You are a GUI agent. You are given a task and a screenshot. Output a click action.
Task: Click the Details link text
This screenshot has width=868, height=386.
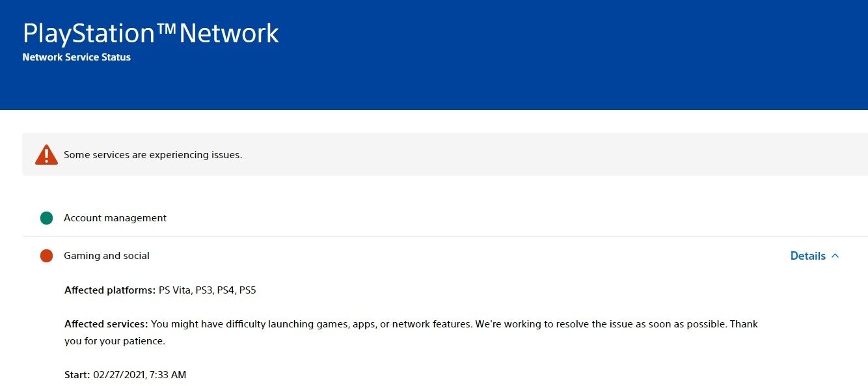pos(807,256)
